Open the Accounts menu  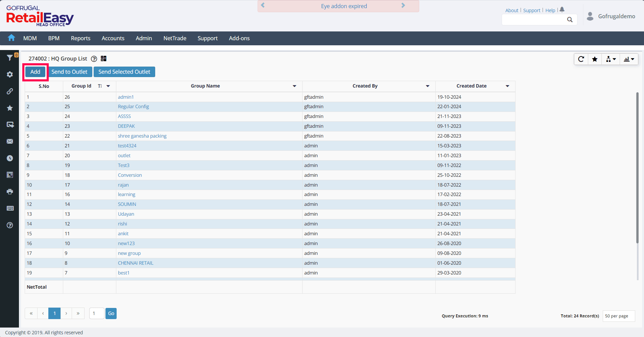[113, 38]
